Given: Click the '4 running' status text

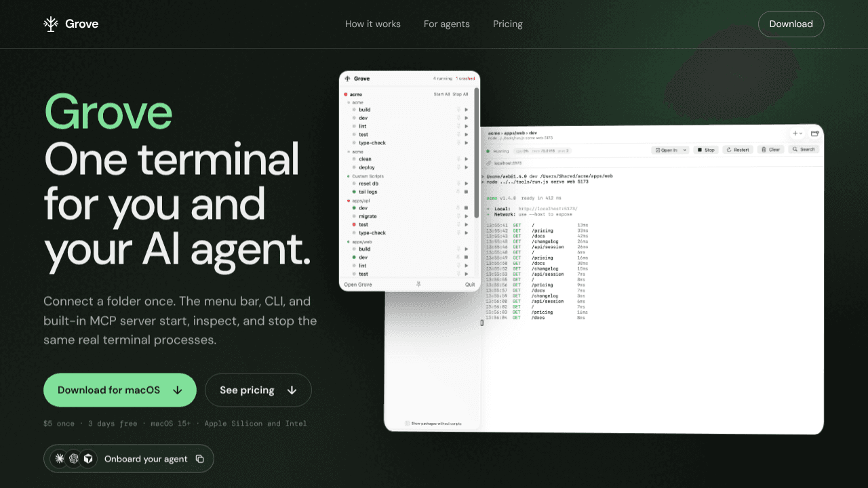Looking at the screenshot, I should tap(442, 79).
